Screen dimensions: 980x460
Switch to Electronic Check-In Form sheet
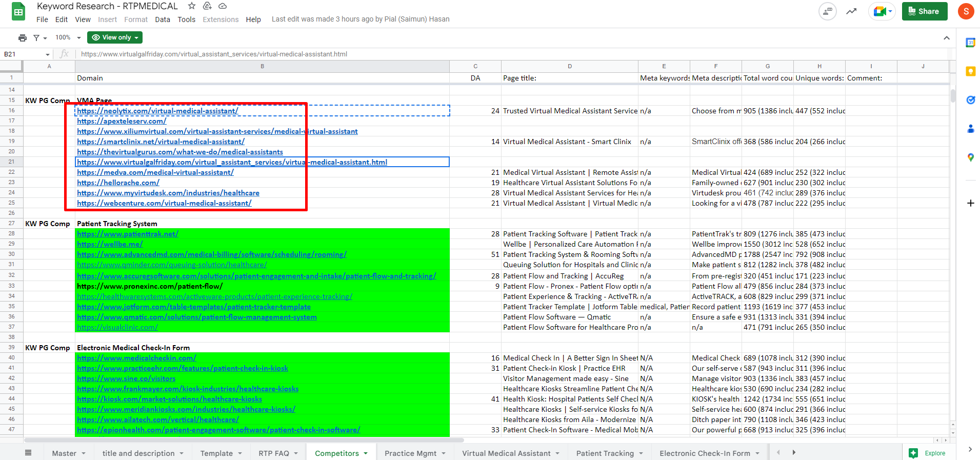[705, 453]
